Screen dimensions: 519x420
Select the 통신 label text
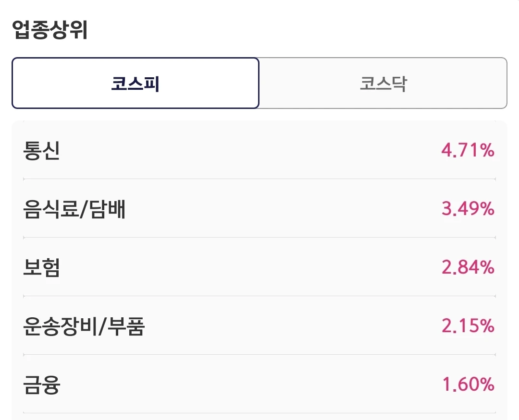[41, 150]
